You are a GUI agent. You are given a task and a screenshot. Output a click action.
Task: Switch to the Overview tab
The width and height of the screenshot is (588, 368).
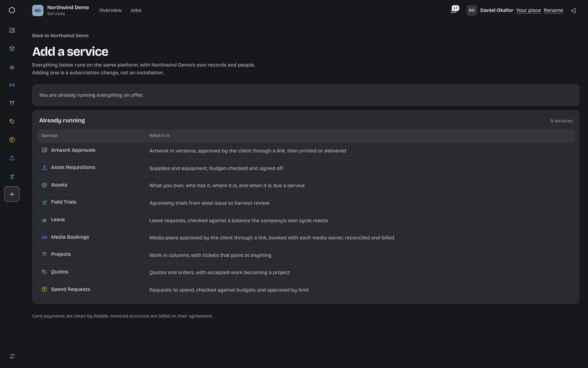pyautogui.click(x=110, y=10)
